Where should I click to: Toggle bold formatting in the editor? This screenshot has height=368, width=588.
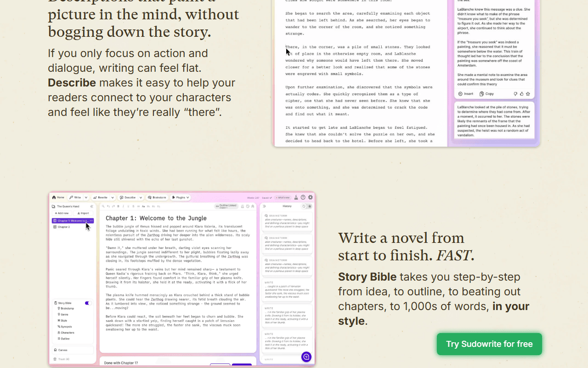coord(118,206)
